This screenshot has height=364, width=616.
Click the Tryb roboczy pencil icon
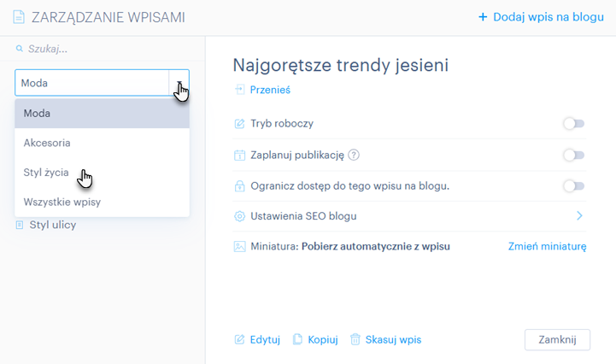click(239, 123)
